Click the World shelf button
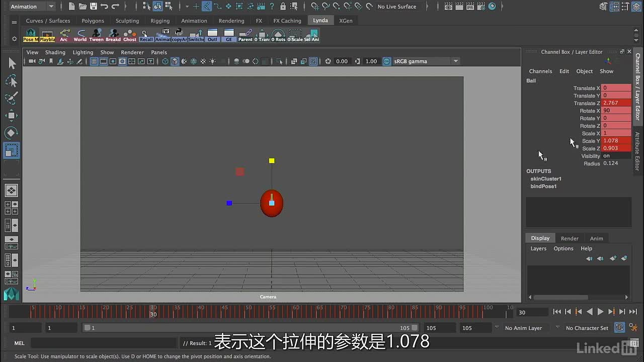The image size is (644, 362). click(80, 35)
